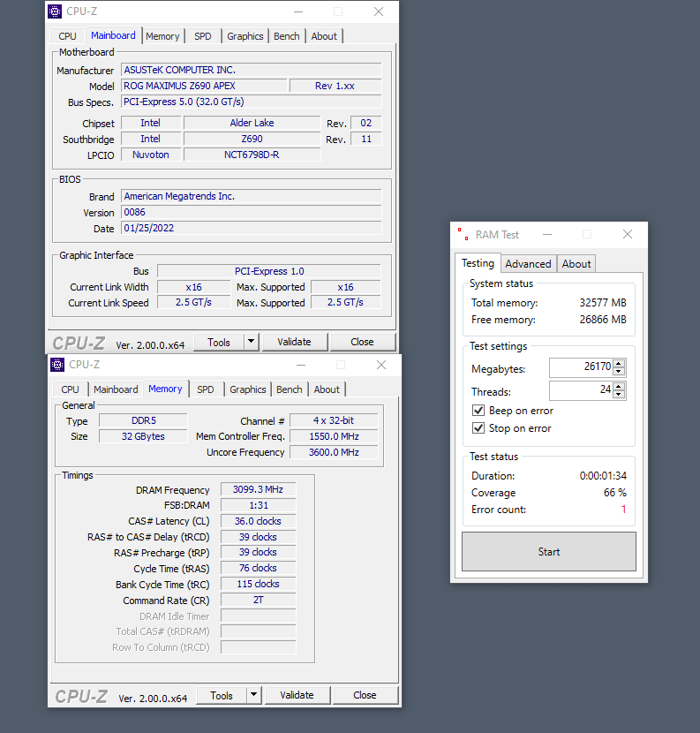This screenshot has height=733, width=700.
Task: Click the Threads input field
Action: [x=582, y=390]
